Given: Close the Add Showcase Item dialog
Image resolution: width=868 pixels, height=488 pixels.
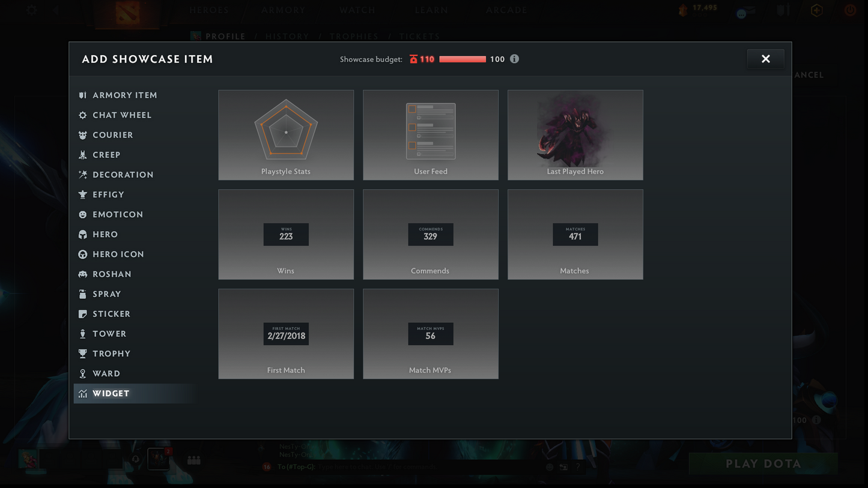Looking at the screenshot, I should (765, 59).
